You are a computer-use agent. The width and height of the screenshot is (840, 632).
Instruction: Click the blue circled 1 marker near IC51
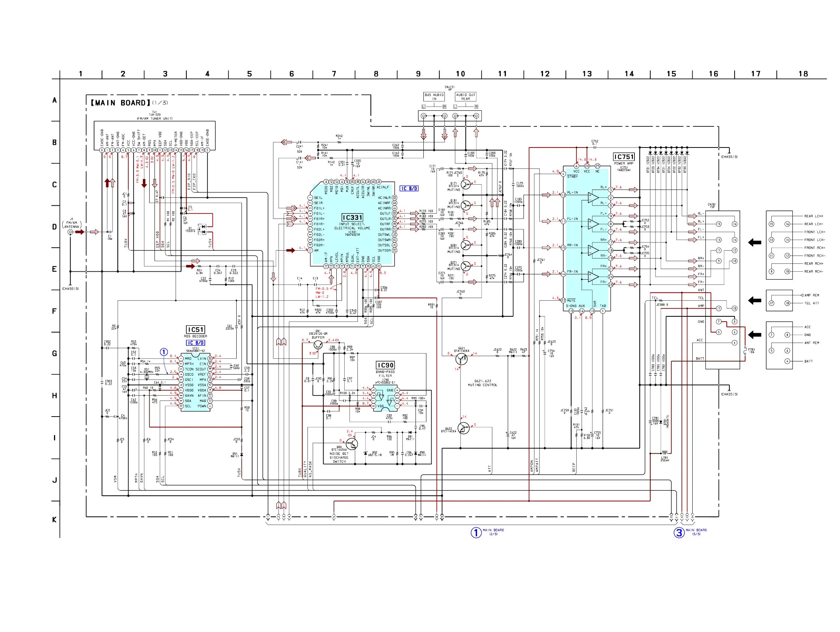click(163, 352)
